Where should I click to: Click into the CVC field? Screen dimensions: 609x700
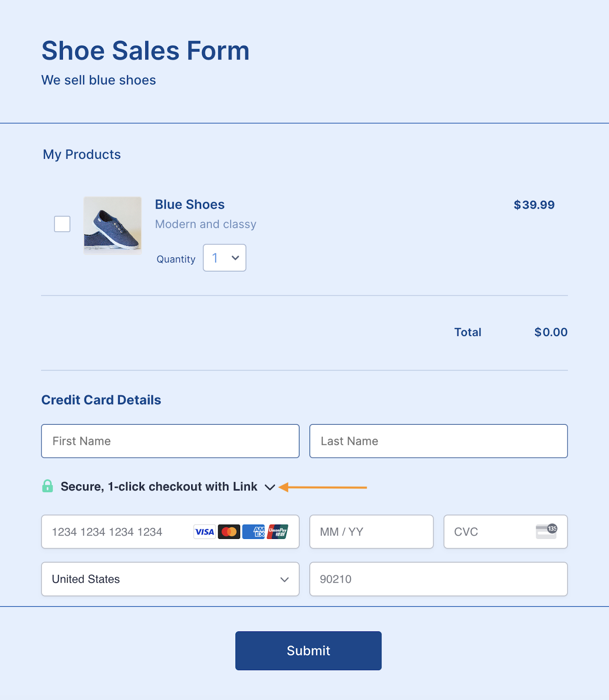point(490,532)
